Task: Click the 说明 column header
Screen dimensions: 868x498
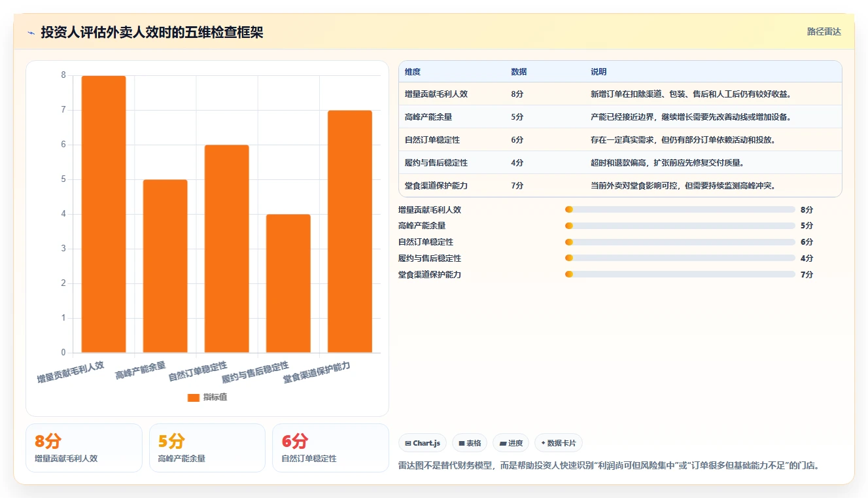Action: (599, 71)
